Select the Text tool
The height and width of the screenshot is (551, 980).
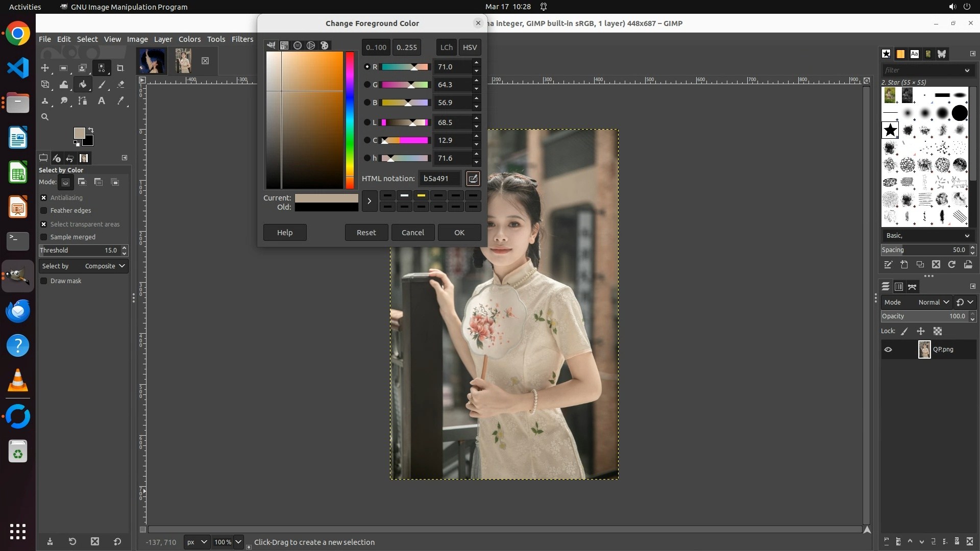click(102, 101)
